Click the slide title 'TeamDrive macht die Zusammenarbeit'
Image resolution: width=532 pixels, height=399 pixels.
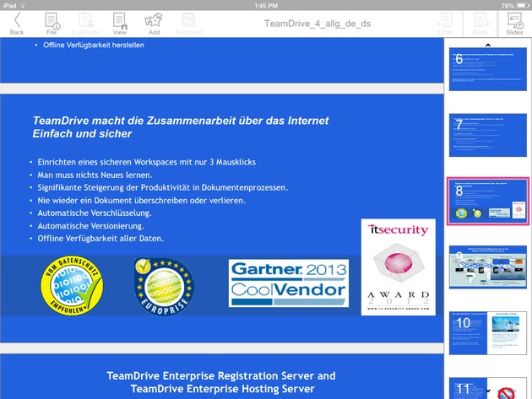[x=180, y=127]
